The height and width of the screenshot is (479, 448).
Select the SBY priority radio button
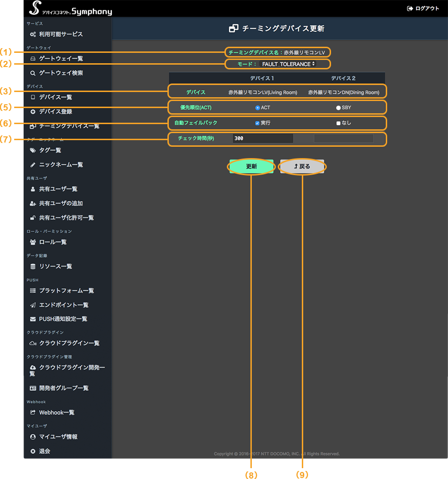coord(338,108)
